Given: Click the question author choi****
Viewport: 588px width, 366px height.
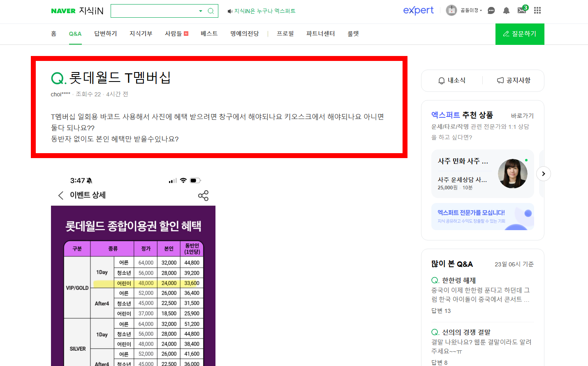Looking at the screenshot, I should [60, 94].
